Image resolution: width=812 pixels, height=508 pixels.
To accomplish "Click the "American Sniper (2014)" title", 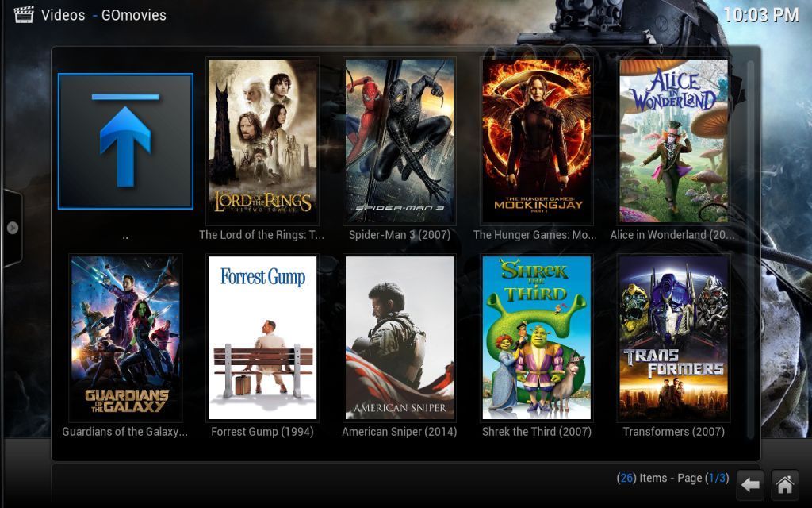I will point(400,432).
